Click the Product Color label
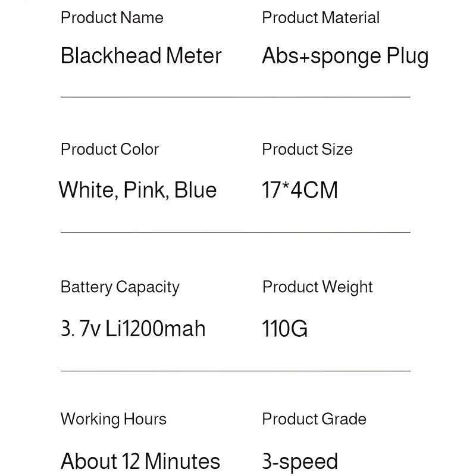Viewport: 476px width, 476px height. 109,149
